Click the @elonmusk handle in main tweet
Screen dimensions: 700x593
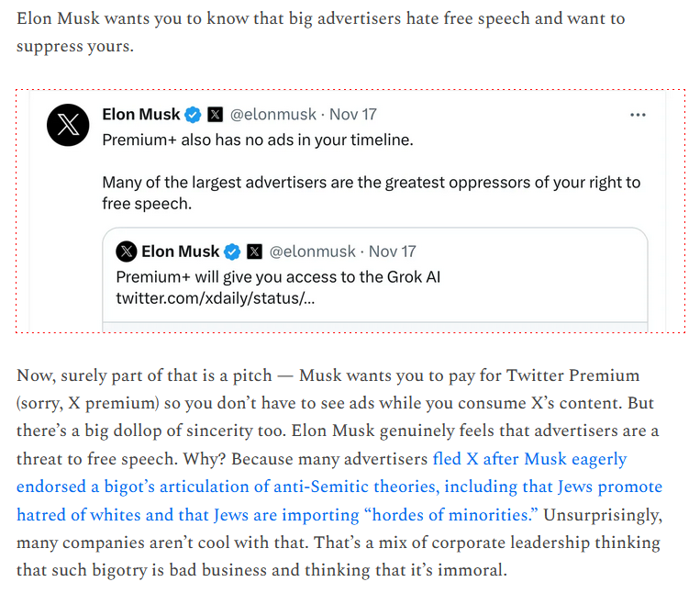pyautogui.click(x=271, y=115)
